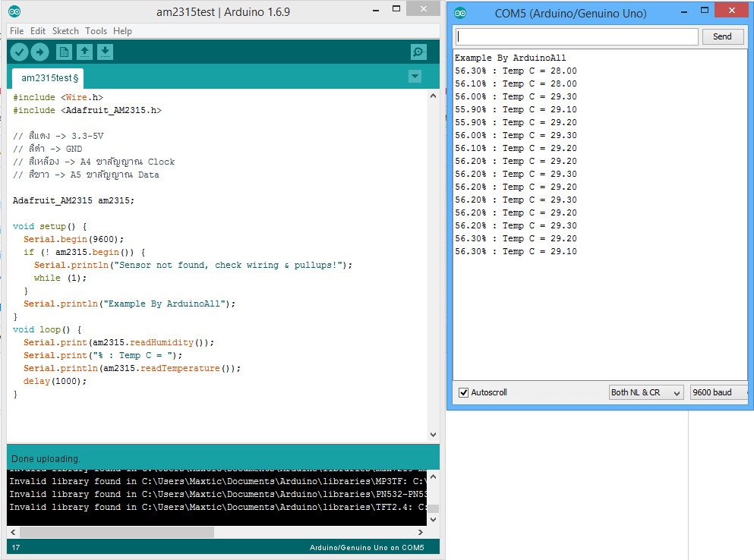Click the "Sensor not found" println line
Screen dimensions: 754x560
[x=194, y=266]
